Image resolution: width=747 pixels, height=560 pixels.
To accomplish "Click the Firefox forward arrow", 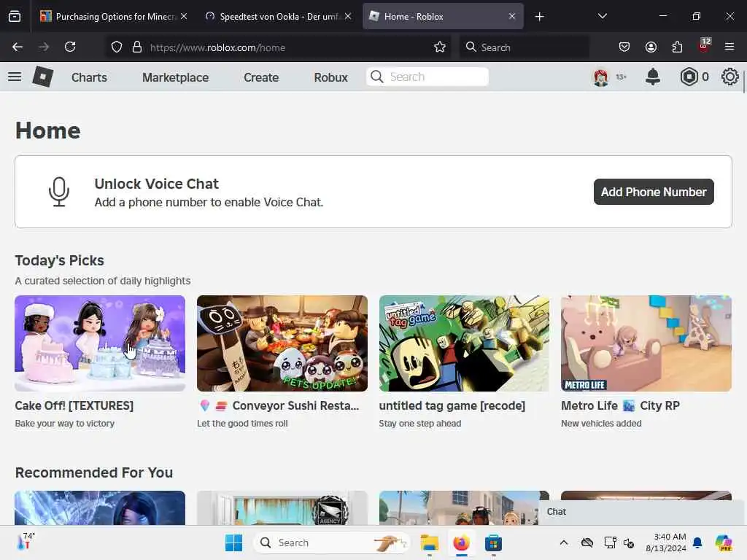I will point(44,47).
